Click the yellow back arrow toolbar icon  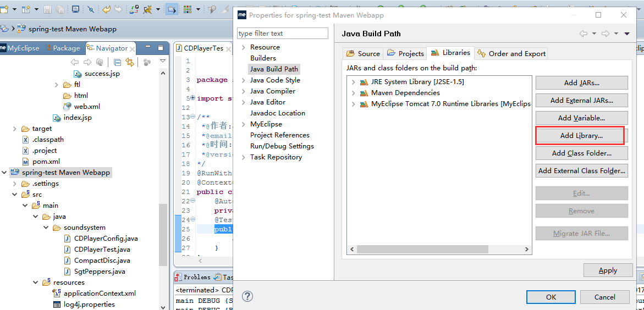[x=106, y=9]
